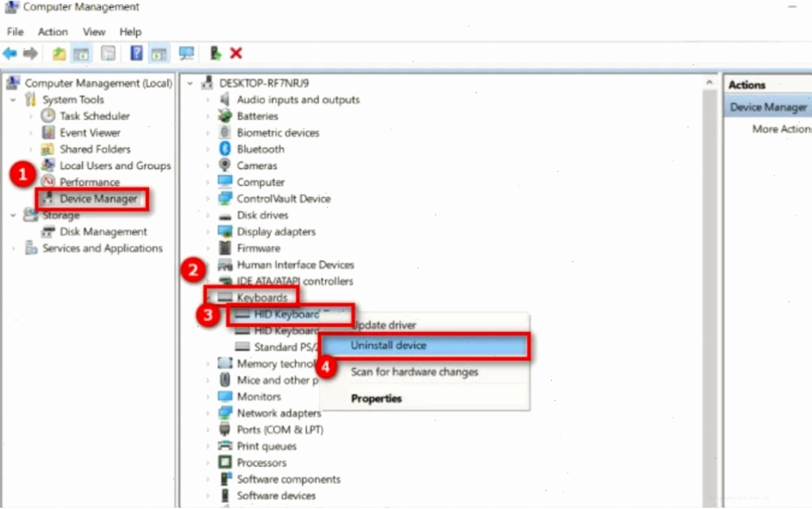
Task: Click the scan for hardware monitor icon
Action: click(187, 53)
